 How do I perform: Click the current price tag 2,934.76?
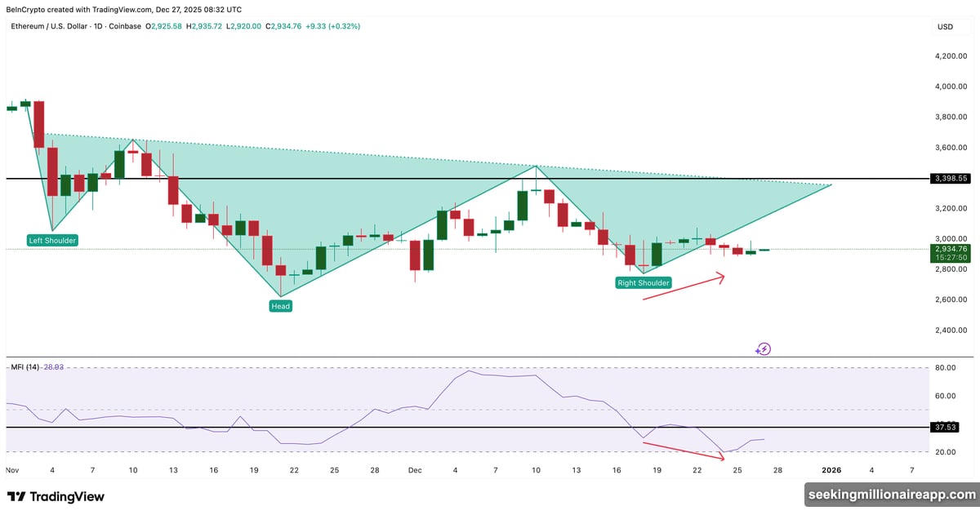tap(950, 248)
